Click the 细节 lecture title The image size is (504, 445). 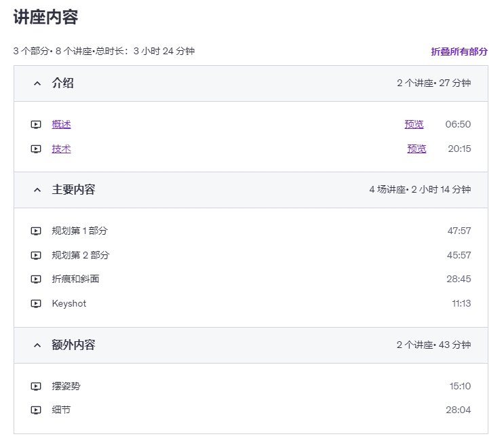[x=61, y=410]
